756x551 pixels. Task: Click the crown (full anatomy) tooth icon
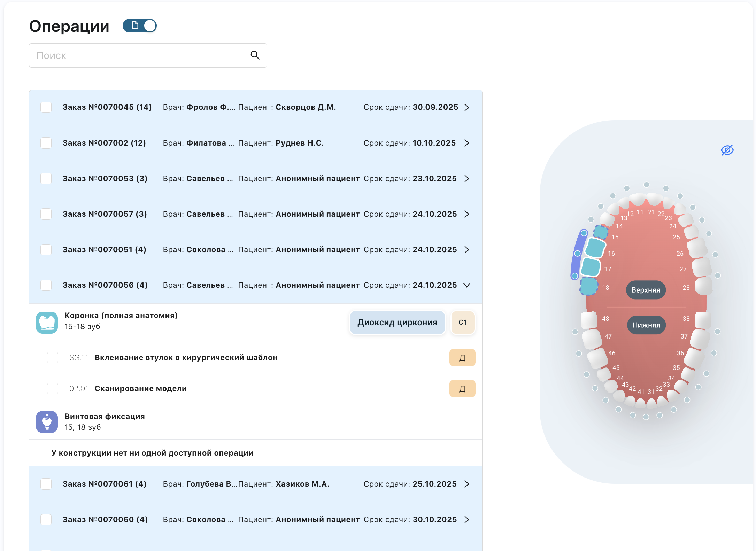pyautogui.click(x=47, y=323)
